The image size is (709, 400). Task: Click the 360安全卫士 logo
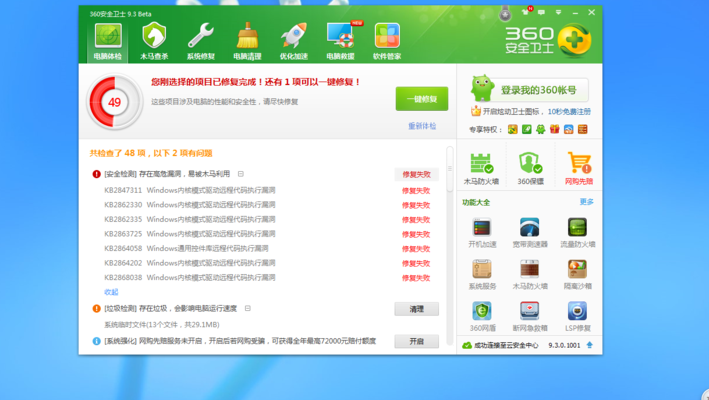point(548,41)
